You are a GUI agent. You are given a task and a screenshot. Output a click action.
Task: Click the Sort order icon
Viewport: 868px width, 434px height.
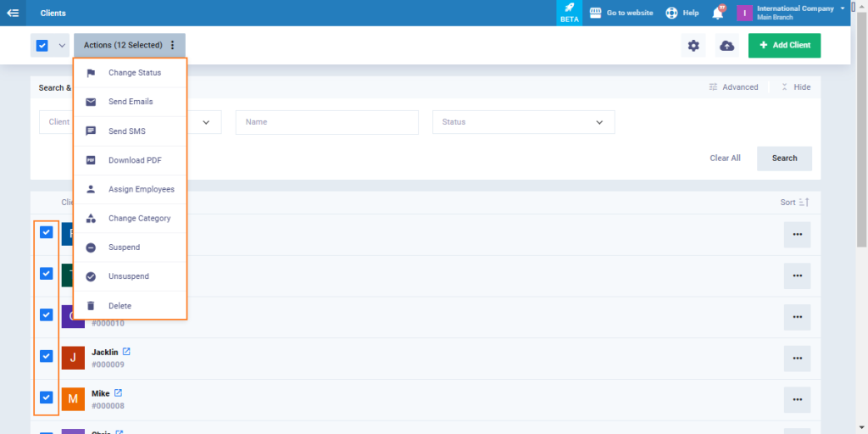click(804, 203)
